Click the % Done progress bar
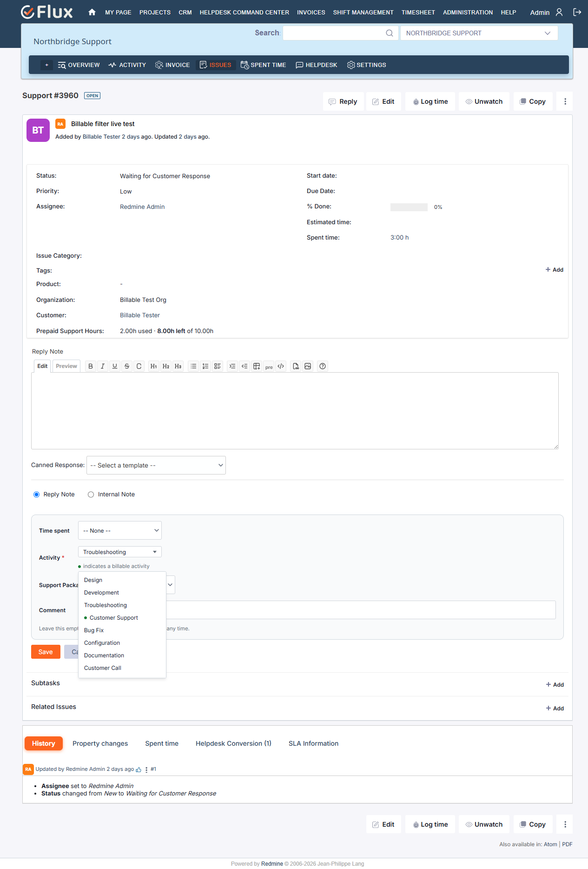This screenshot has width=588, height=869. 409,207
